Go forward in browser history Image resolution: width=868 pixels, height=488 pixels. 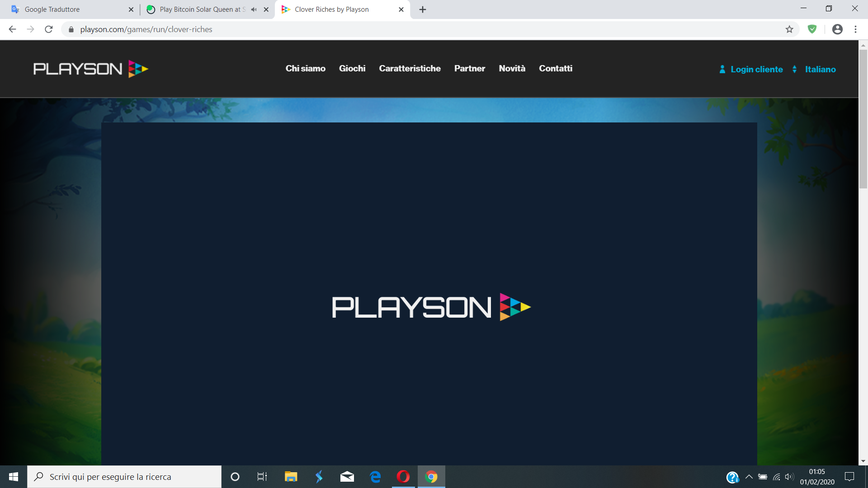tap(30, 29)
